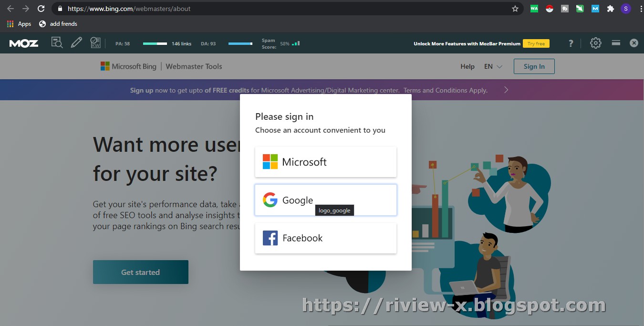Open the blue M extension icon

click(595, 9)
